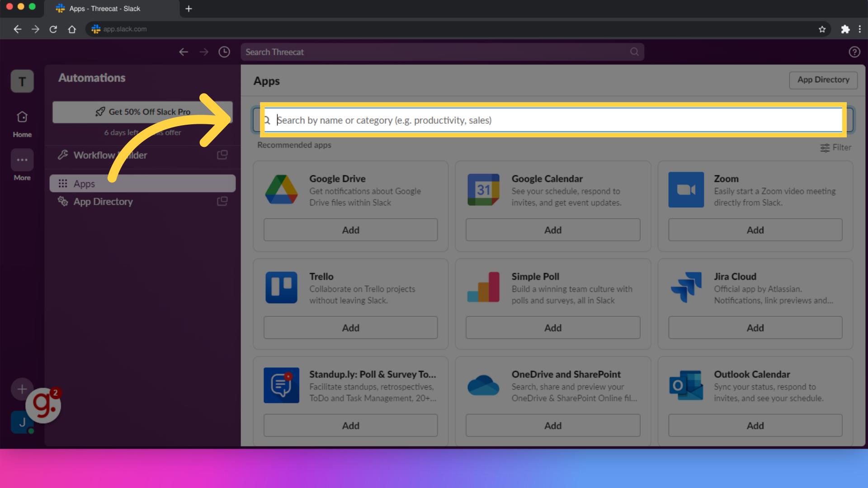Click the Google Calendar app icon
This screenshot has width=868, height=488.
pyautogui.click(x=482, y=189)
